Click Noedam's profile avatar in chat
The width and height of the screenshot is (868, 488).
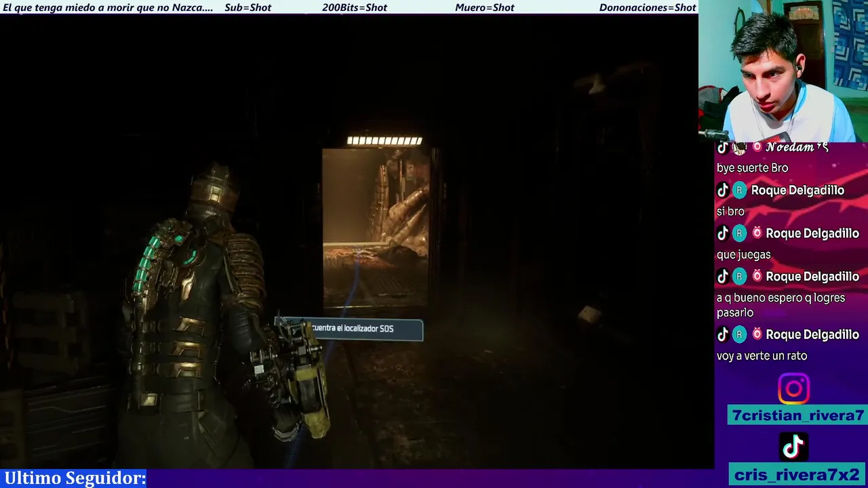coord(739,147)
